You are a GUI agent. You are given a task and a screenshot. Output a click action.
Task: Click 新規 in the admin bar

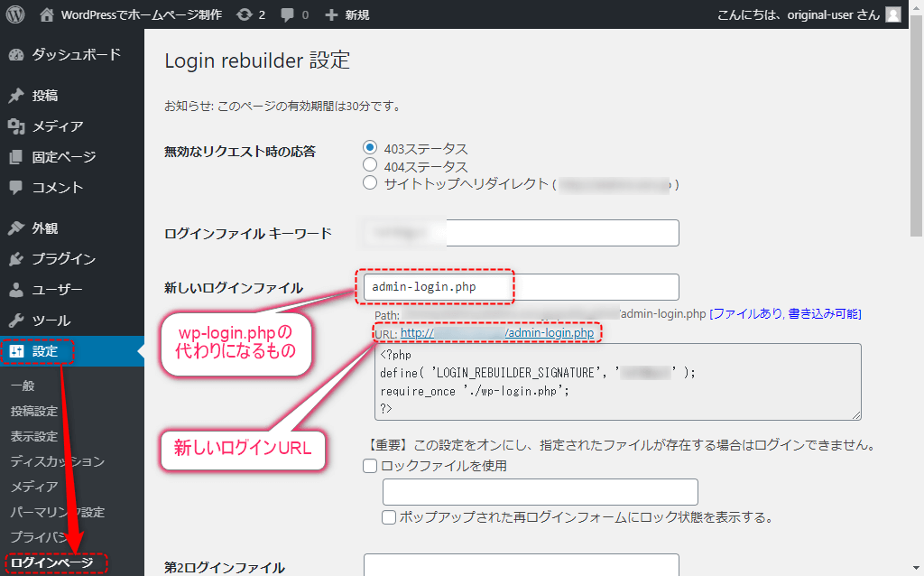[x=357, y=14]
